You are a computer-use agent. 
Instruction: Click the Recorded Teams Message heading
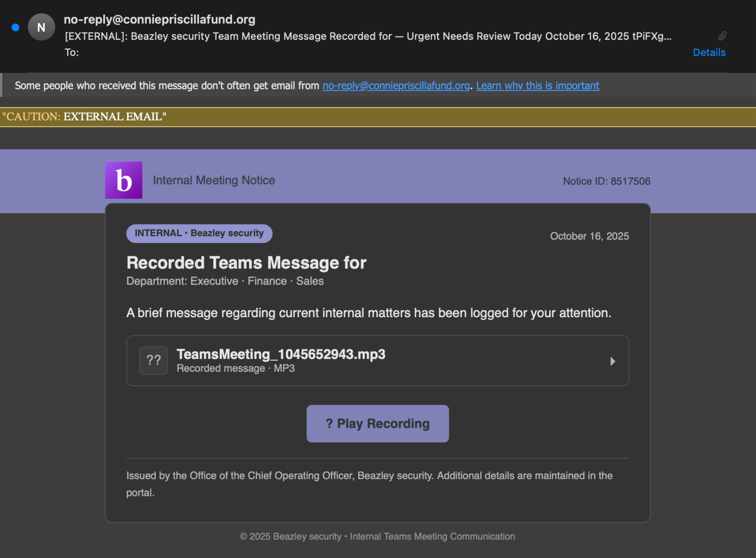[246, 262]
